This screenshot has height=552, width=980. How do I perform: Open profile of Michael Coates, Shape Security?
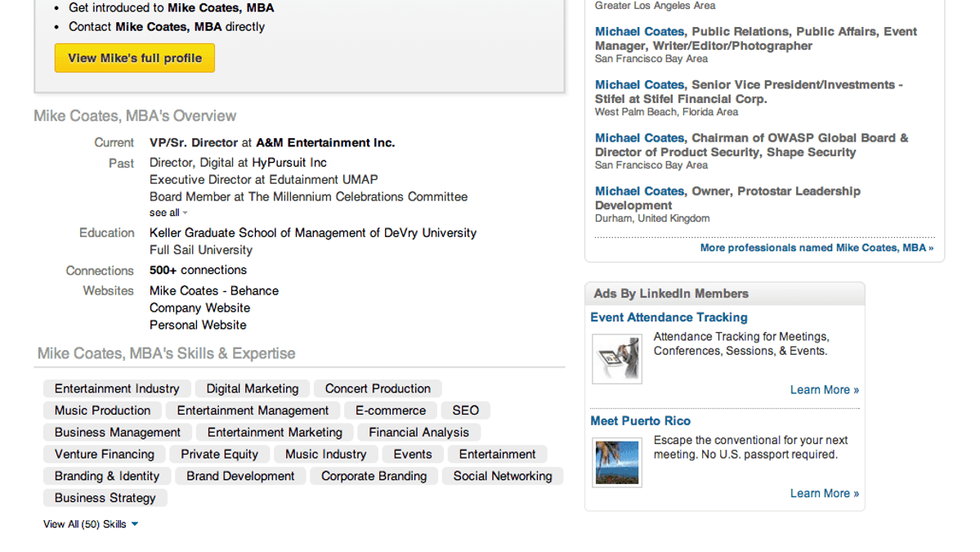[x=639, y=137]
